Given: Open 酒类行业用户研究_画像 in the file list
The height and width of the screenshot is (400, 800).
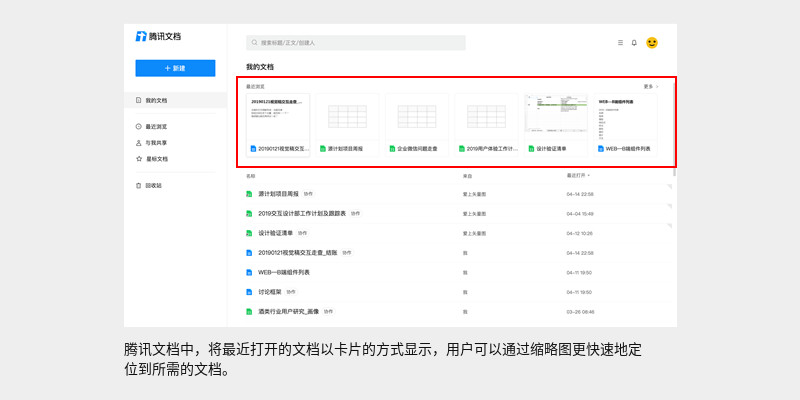Looking at the screenshot, I should pos(288,312).
